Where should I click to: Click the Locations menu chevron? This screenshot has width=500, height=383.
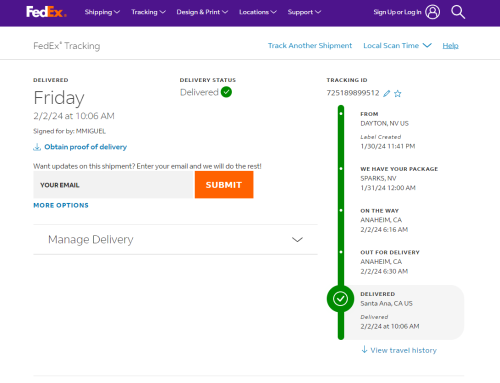point(273,12)
